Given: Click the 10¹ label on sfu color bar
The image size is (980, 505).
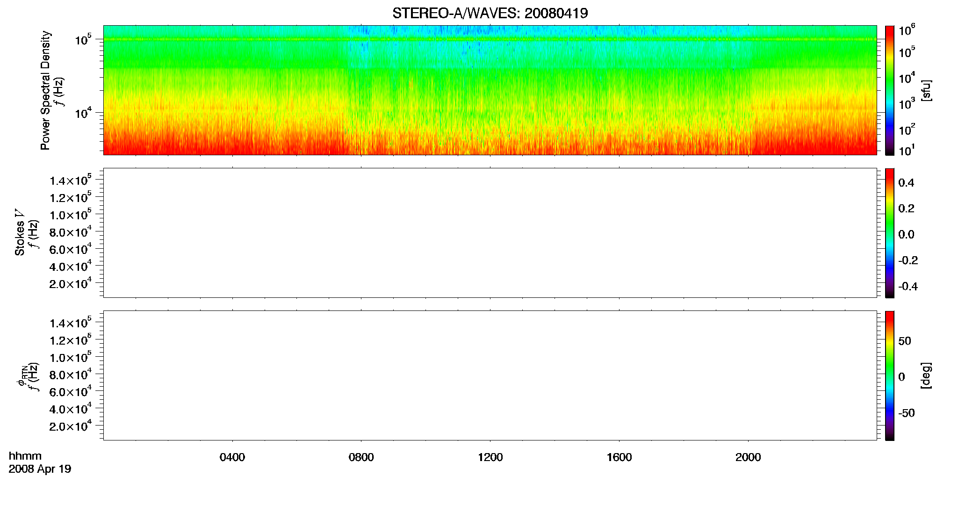Looking at the screenshot, I should pos(907,151).
